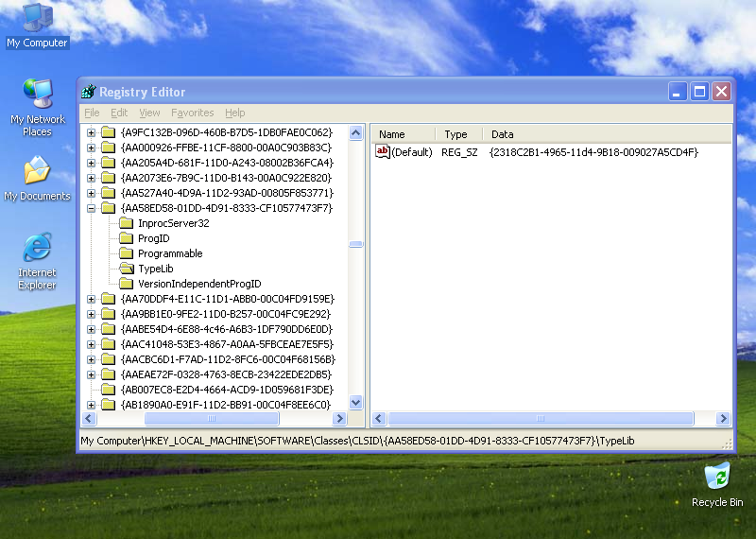The width and height of the screenshot is (756, 539).
Task: Click folder icon of {AABE54D4-6E88-4c46-A6B3-1DF790DD6E0D}
Action: tap(109, 329)
